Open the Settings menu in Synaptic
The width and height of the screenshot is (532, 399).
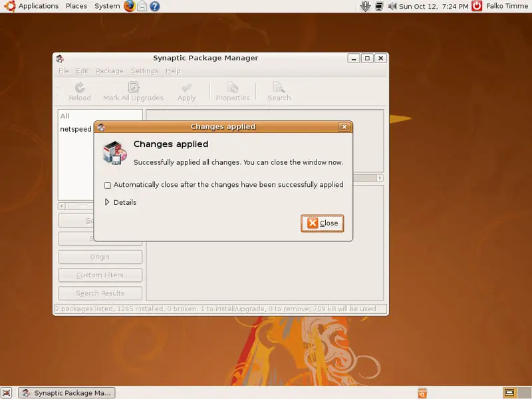click(x=144, y=71)
